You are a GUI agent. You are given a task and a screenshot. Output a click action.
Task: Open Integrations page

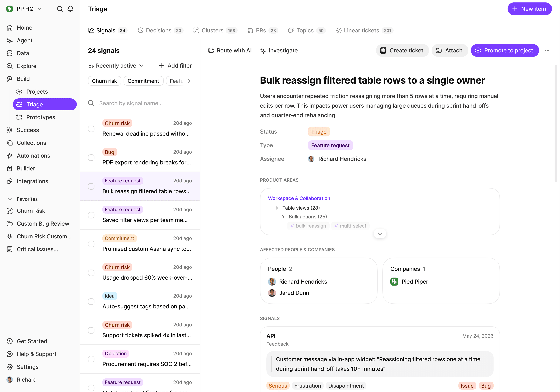32,181
